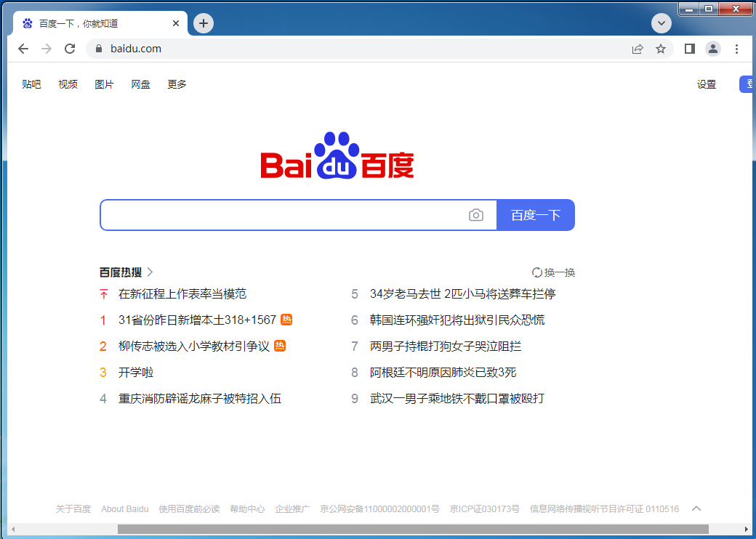This screenshot has width=756, height=539.
Task: Click the partially visible blue login button
Action: (x=747, y=84)
